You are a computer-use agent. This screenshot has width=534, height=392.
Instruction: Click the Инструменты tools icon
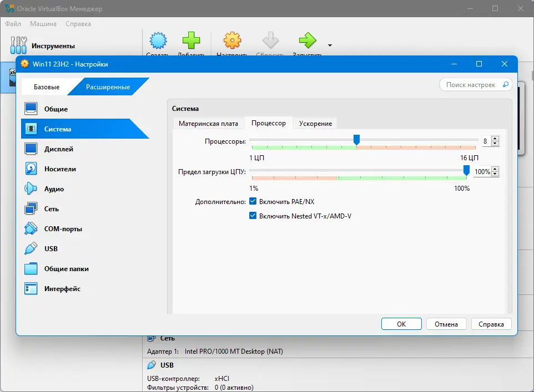click(x=18, y=45)
